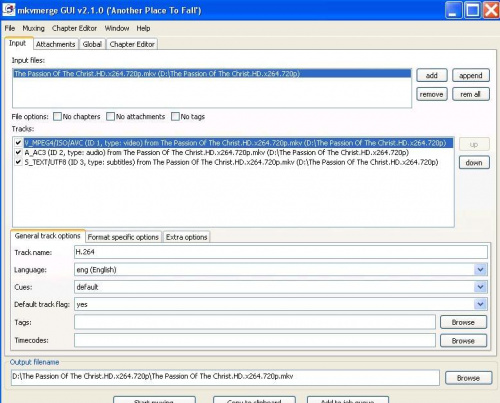Click the mkvmerge application icon in title bar
Viewport: 500px width, 403px height.
point(8,10)
